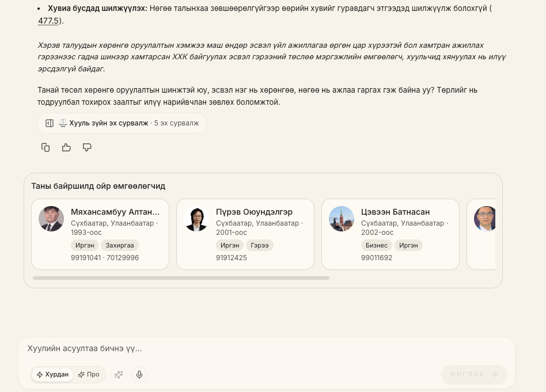
Task: Switch to Про mode
Action: [x=89, y=375]
